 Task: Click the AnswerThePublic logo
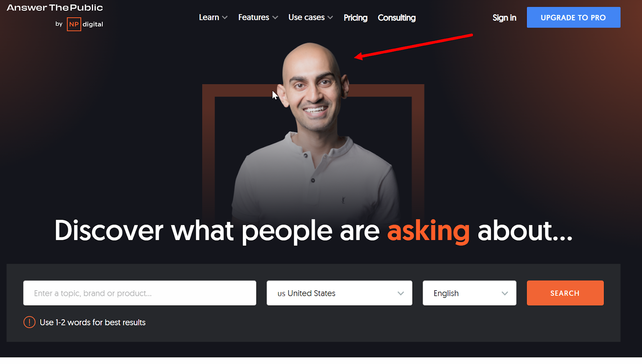pos(55,8)
